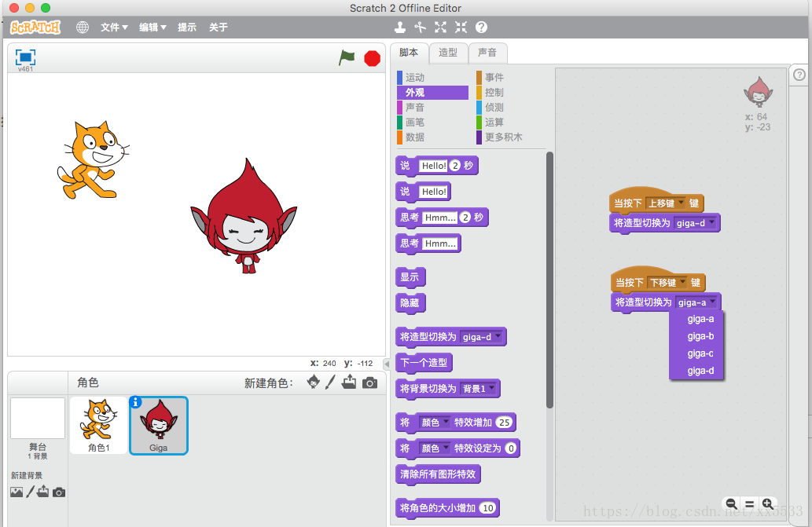Select the 外观 block category
Screen dimensions: 812x527
(x=432, y=93)
